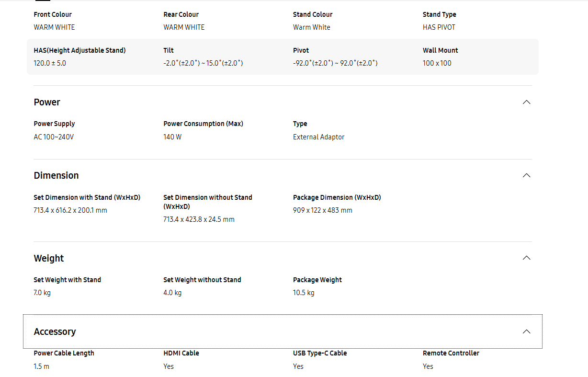Click the HAS(Height Adjustable Stand) label
588x377 pixels.
click(79, 50)
